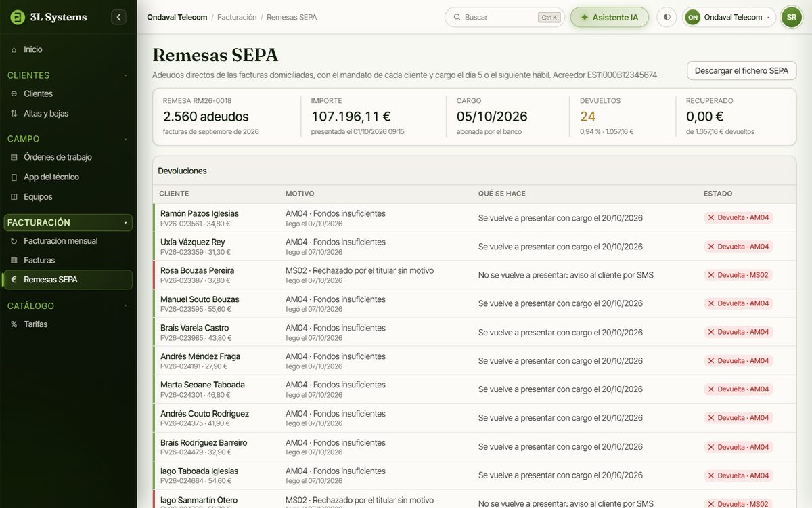Click the X icon in Rosa Bouzas status
This screenshot has width=812, height=508.
711,275
